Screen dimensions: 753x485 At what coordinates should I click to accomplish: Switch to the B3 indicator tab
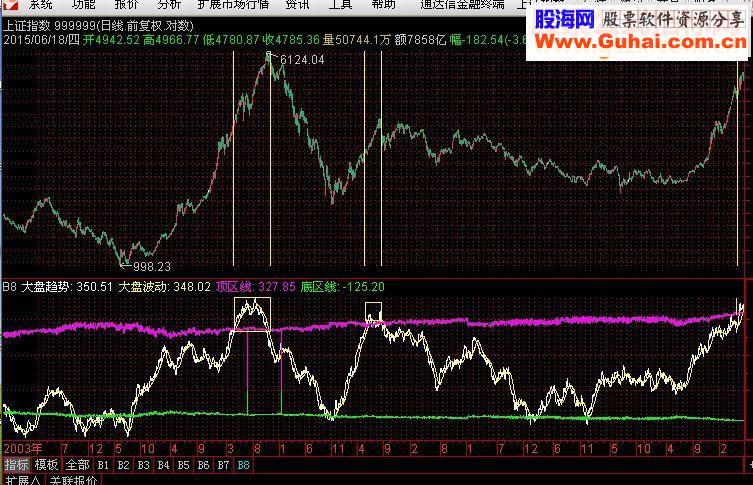143,465
